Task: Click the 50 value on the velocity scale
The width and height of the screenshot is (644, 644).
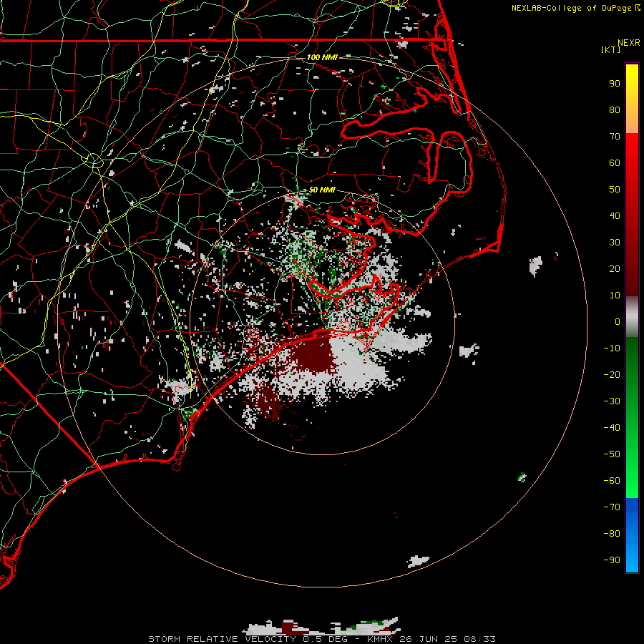Action: click(x=615, y=190)
